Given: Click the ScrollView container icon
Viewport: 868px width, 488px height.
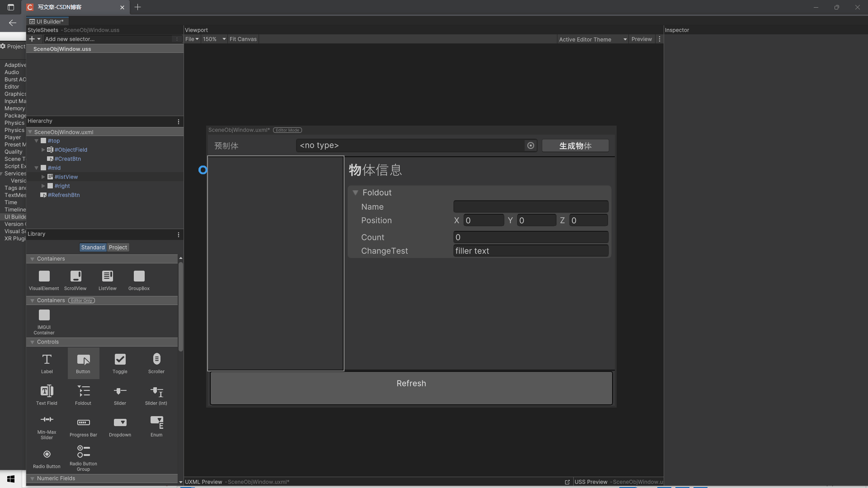Looking at the screenshot, I should pos(75,277).
